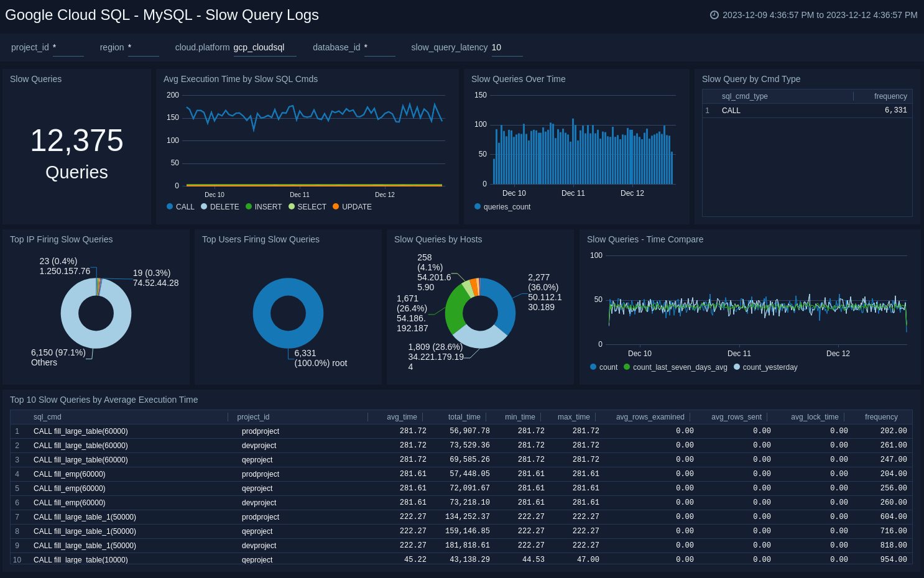This screenshot has width=924, height=578.
Task: Sort by the sql_cmd_type column header
Action: (x=744, y=96)
